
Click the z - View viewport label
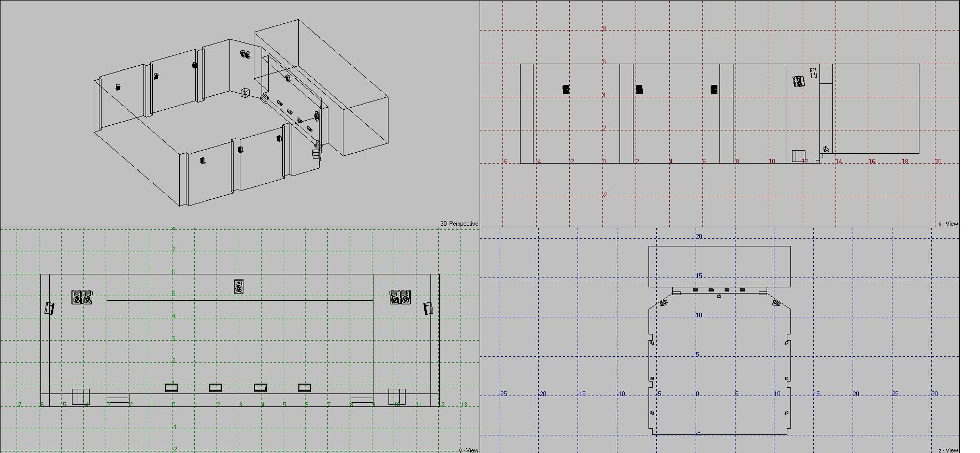(949, 450)
